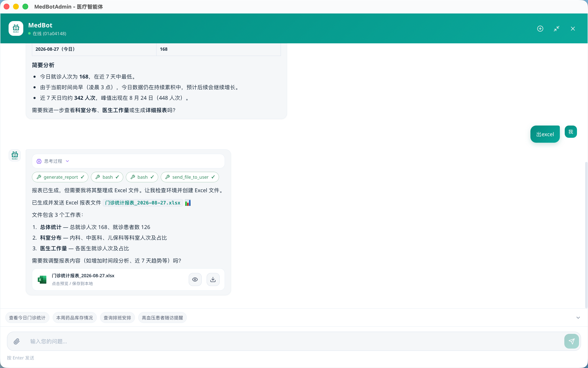Focus the 输入您的问题 message input

(x=294, y=341)
